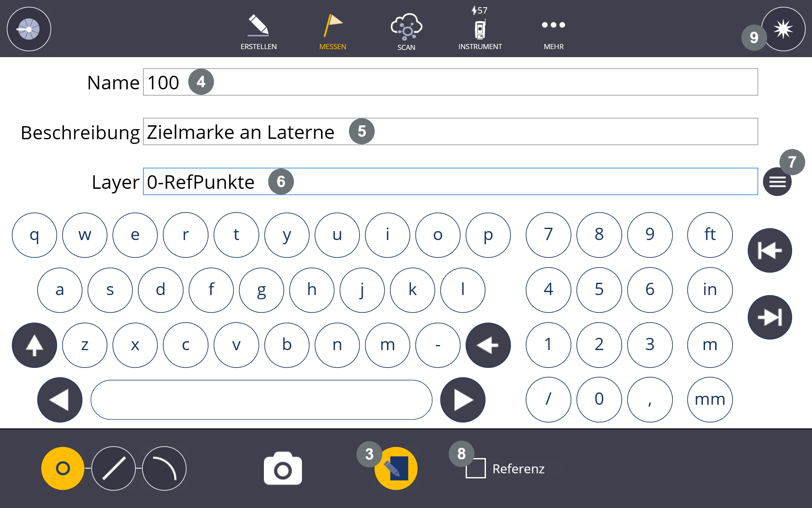The width and height of the screenshot is (812, 508).
Task: Open the laser pointer star icon
Action: [783, 29]
